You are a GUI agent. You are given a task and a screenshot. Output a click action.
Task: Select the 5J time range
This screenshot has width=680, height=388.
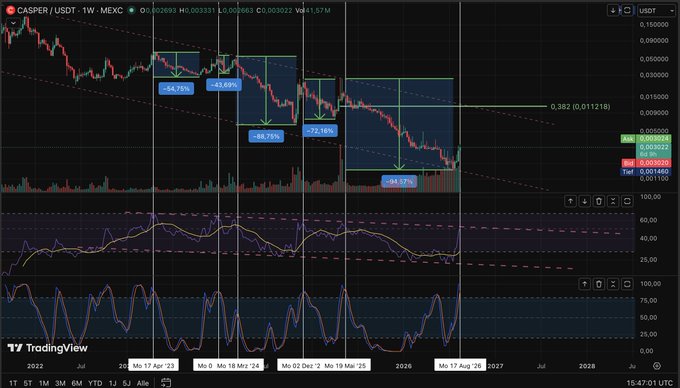[127, 383]
